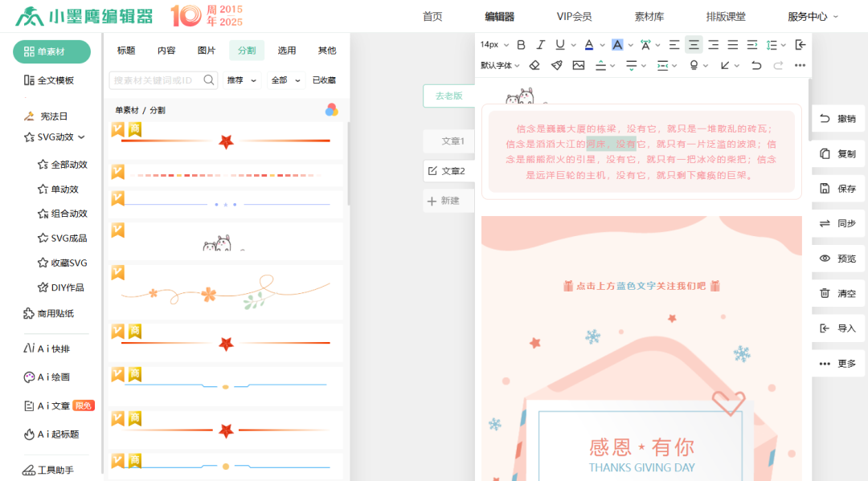
Task: Apply italic formatting in the editor toolbar
Action: tap(540, 44)
